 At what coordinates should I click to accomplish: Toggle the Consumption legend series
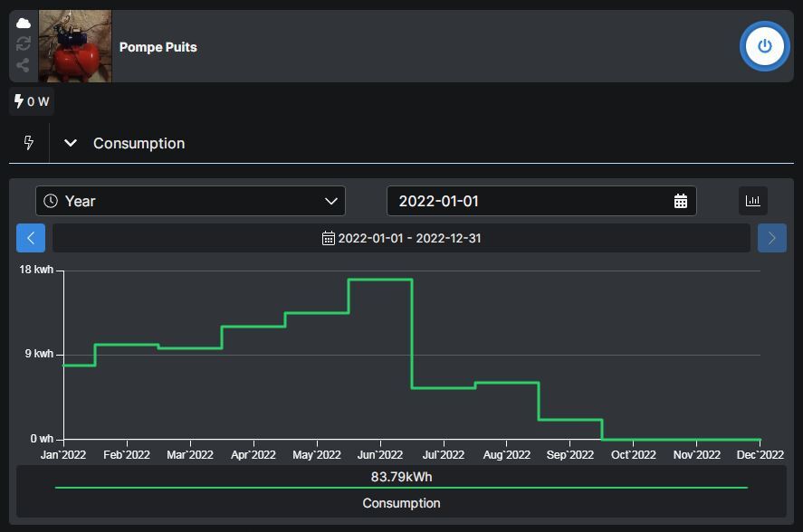401,503
